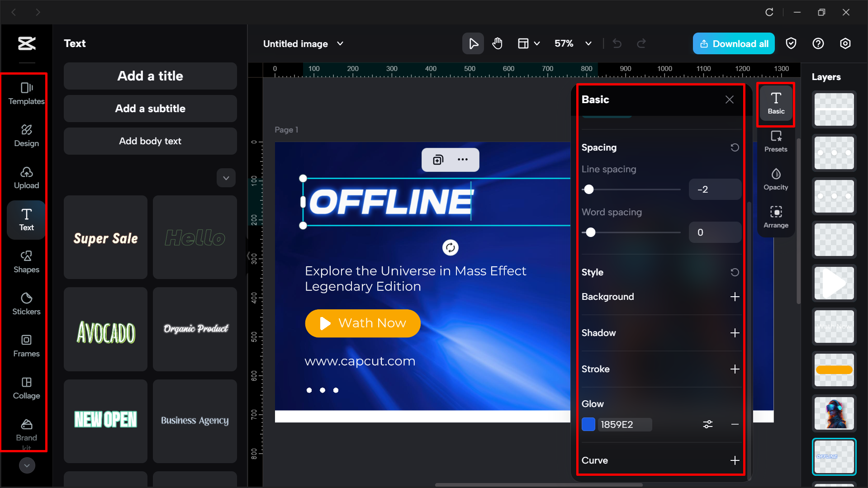868x488 pixels.
Task: Expand more text templates with the chevron
Action: [226, 178]
